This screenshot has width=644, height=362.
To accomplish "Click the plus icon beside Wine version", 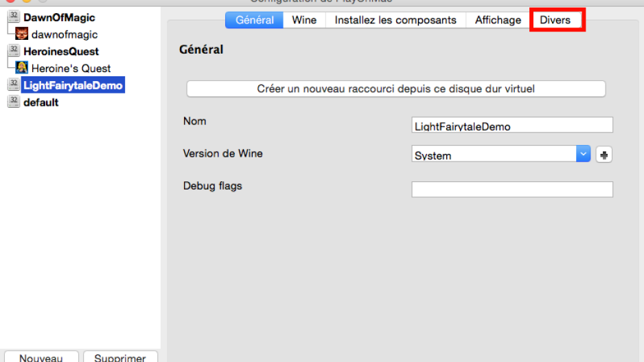I will pyautogui.click(x=603, y=155).
